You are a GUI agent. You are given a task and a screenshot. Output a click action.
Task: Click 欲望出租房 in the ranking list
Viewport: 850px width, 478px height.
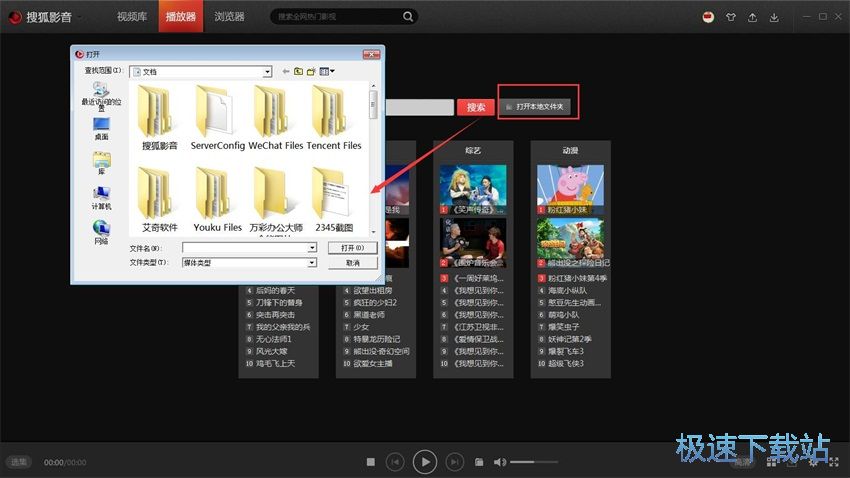click(x=373, y=290)
